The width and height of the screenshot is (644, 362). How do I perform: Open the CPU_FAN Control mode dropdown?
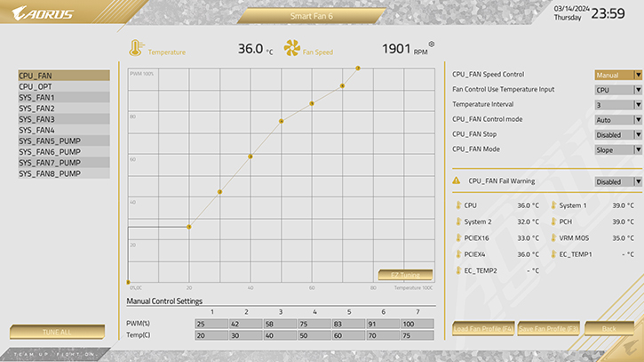(x=618, y=120)
